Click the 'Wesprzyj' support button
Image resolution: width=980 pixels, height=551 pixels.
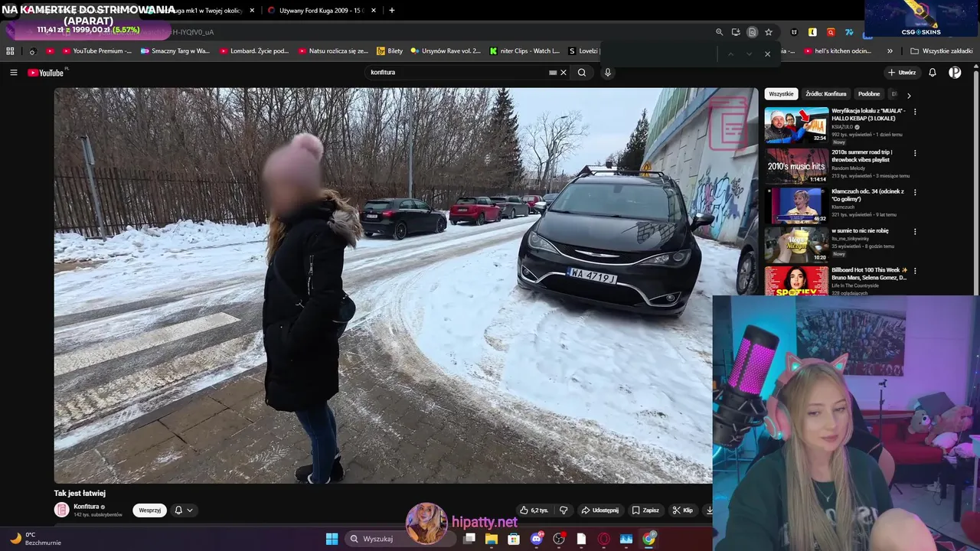coord(149,510)
